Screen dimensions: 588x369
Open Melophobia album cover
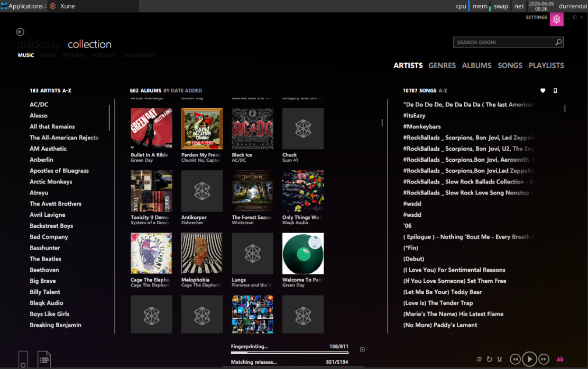[x=202, y=254]
